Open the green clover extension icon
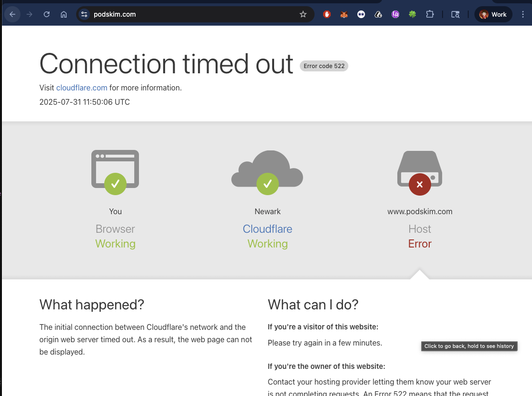 click(x=412, y=14)
